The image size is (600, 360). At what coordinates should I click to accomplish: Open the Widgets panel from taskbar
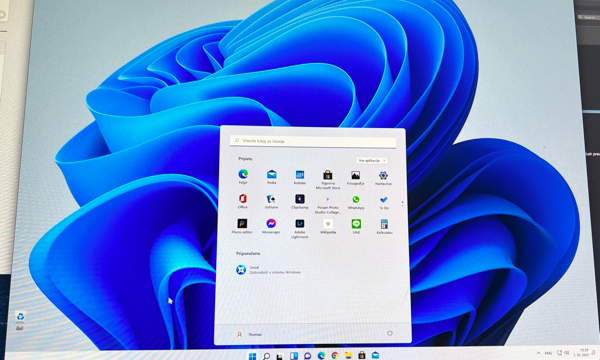click(x=293, y=356)
